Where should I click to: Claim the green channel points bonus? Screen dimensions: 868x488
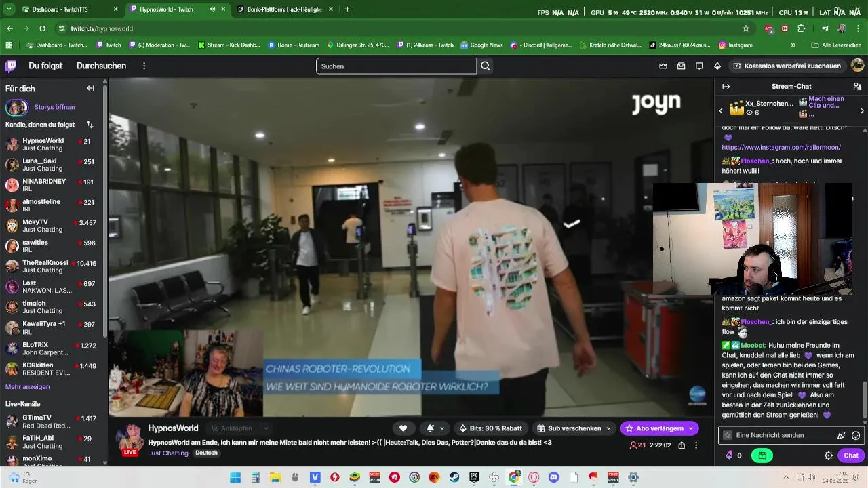click(x=762, y=455)
